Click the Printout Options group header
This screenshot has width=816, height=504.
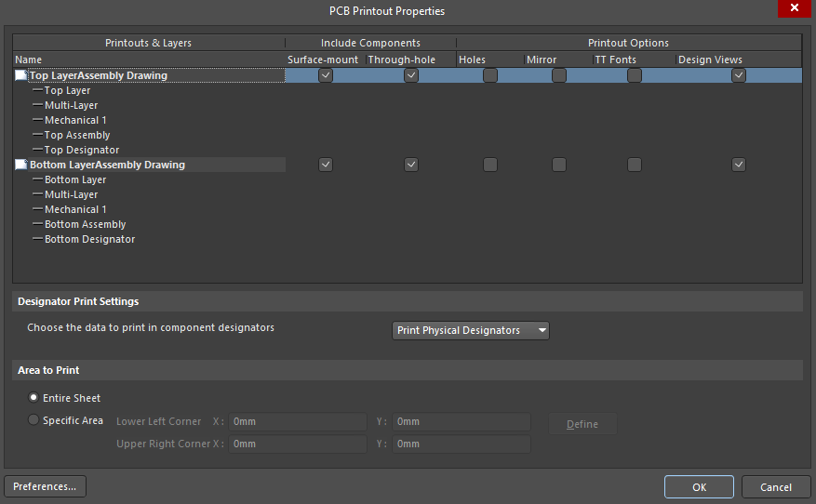pos(629,43)
